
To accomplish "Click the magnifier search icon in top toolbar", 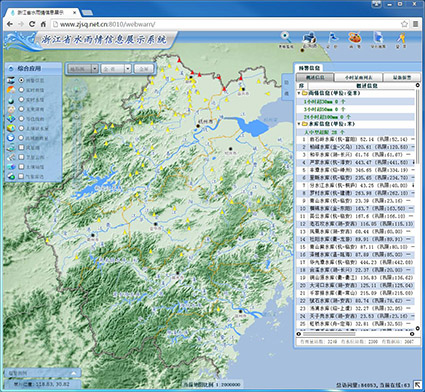I will point(285,37).
